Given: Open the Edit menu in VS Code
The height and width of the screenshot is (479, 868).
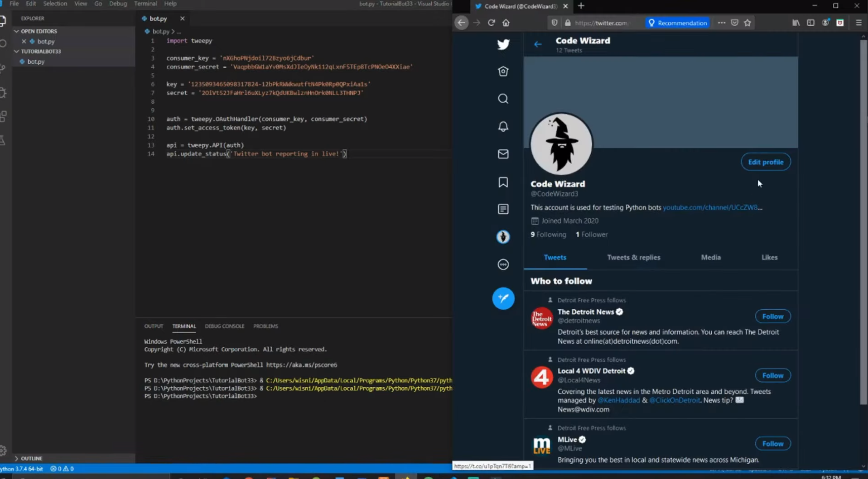Looking at the screenshot, I should pos(31,4).
